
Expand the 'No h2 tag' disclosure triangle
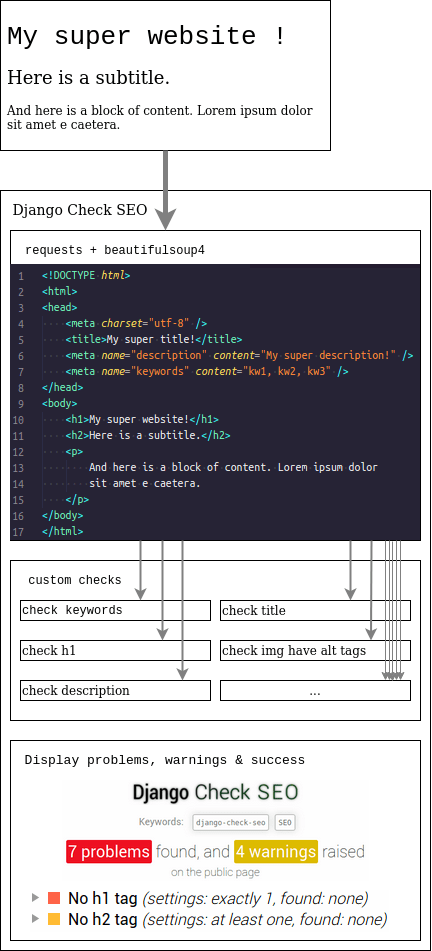click(35, 919)
